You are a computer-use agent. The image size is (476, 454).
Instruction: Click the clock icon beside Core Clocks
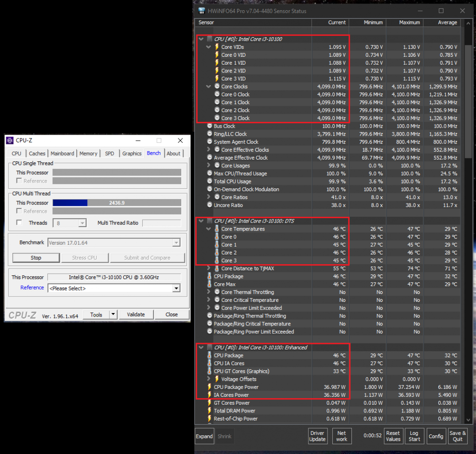tap(217, 86)
